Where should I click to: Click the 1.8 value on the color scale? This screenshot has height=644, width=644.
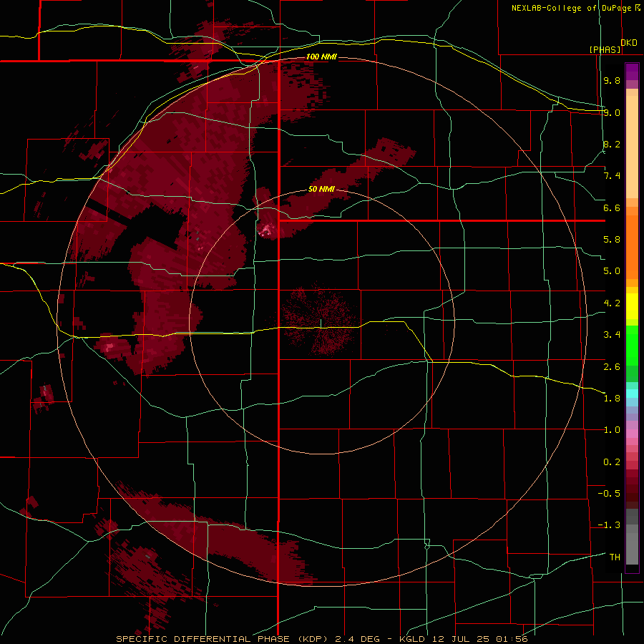[612, 399]
